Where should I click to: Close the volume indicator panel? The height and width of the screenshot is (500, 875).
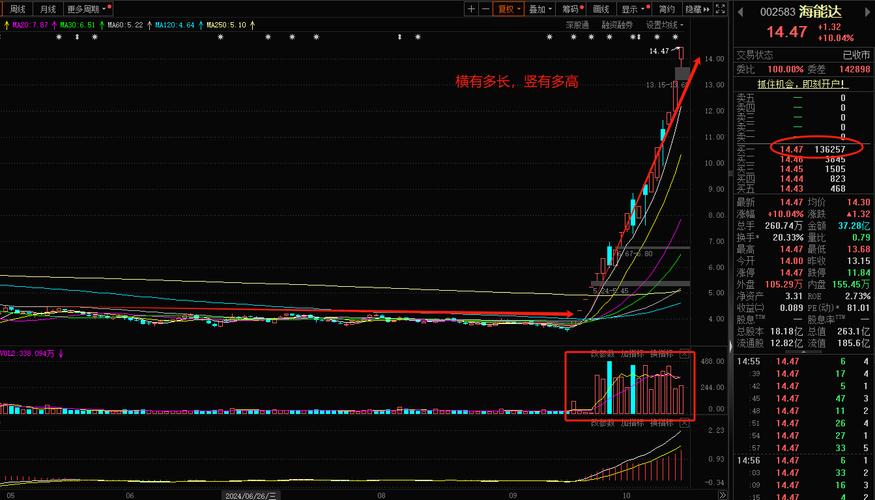point(684,354)
